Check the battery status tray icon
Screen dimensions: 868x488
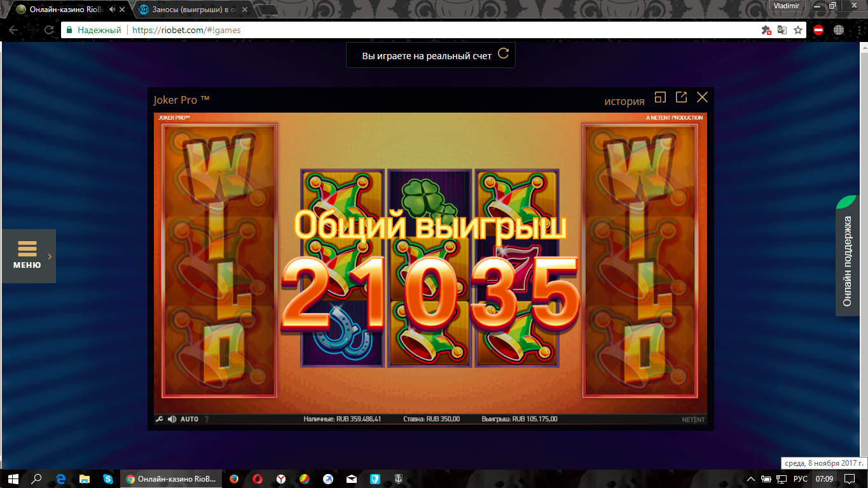766,478
